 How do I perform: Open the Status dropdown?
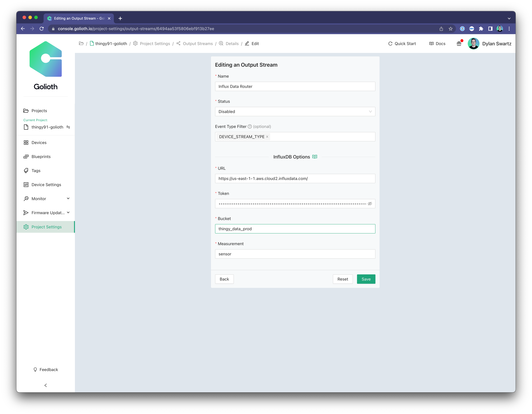point(295,112)
